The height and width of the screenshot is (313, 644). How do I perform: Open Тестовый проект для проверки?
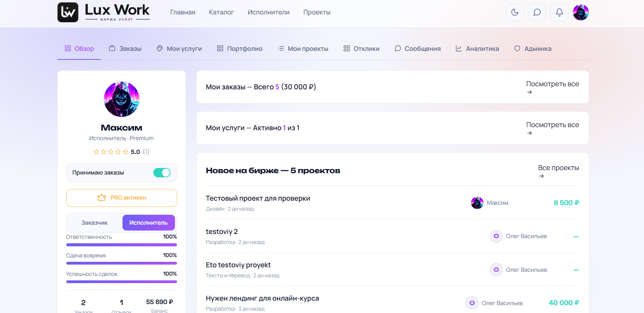coord(258,198)
